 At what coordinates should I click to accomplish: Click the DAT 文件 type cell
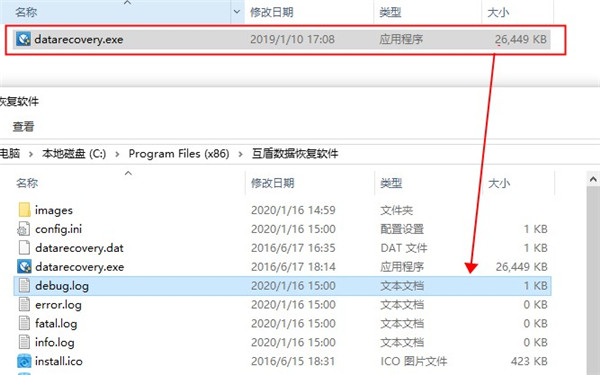pos(404,248)
